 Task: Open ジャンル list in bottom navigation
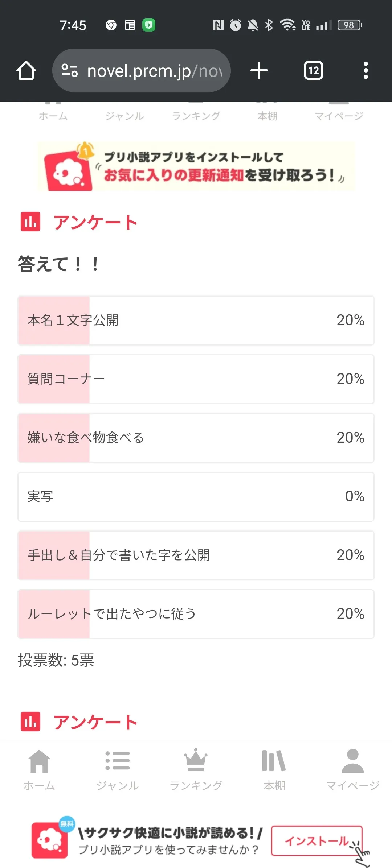[x=118, y=769]
